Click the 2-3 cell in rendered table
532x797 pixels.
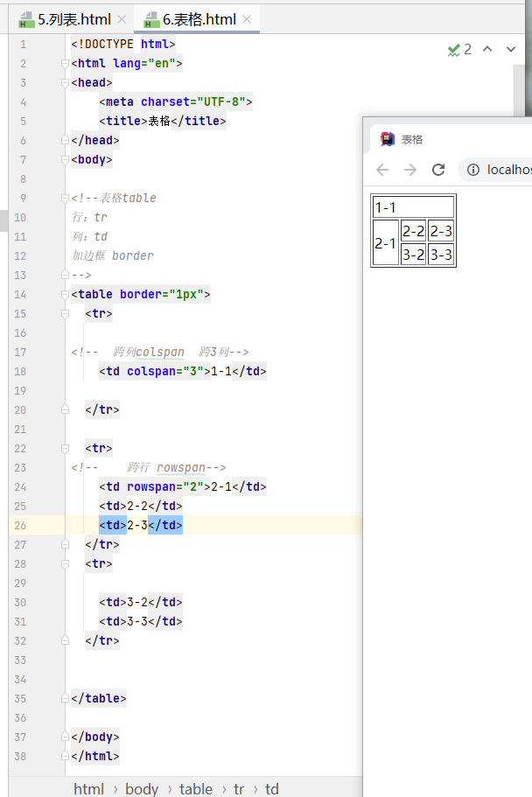441,231
